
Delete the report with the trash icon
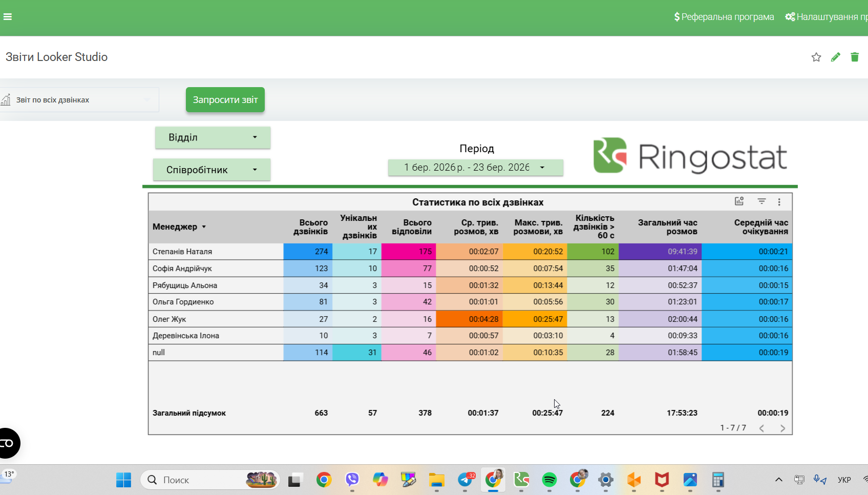pyautogui.click(x=855, y=57)
